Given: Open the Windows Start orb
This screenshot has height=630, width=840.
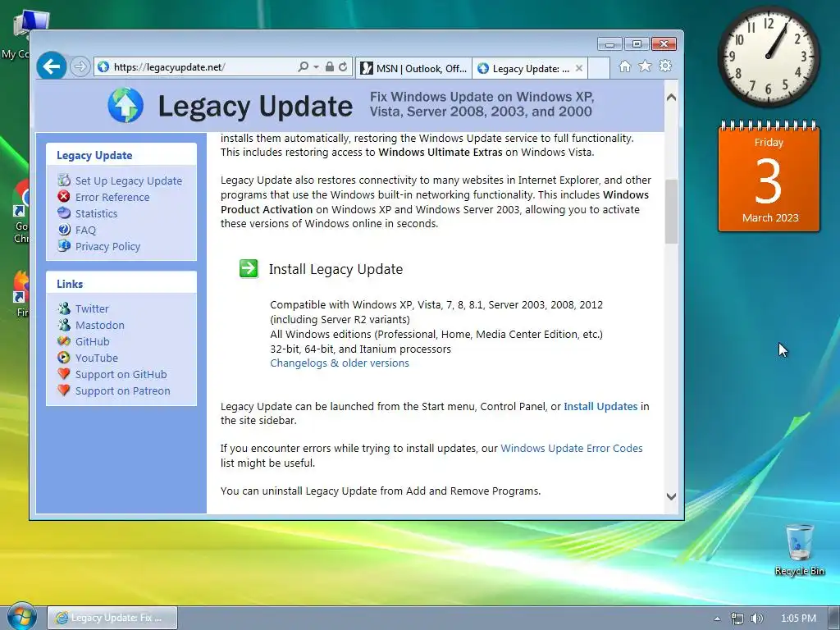Looking at the screenshot, I should (22, 617).
